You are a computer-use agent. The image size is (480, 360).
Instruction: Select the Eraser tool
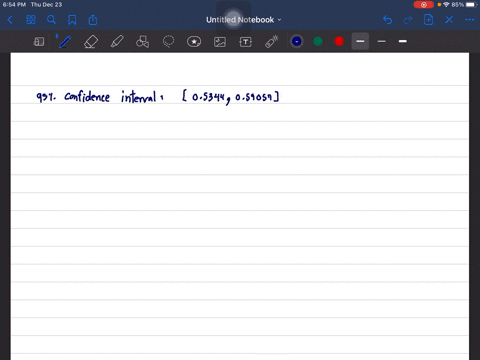[91, 42]
